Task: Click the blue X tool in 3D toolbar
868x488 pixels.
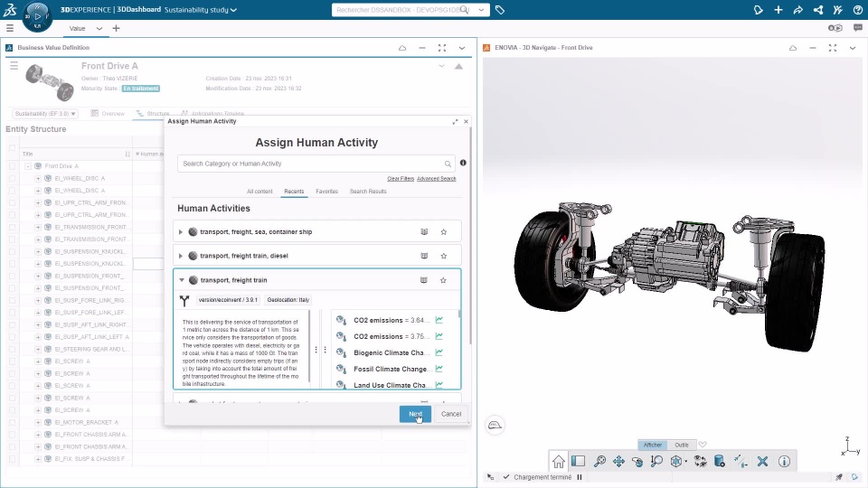Action: click(762, 461)
